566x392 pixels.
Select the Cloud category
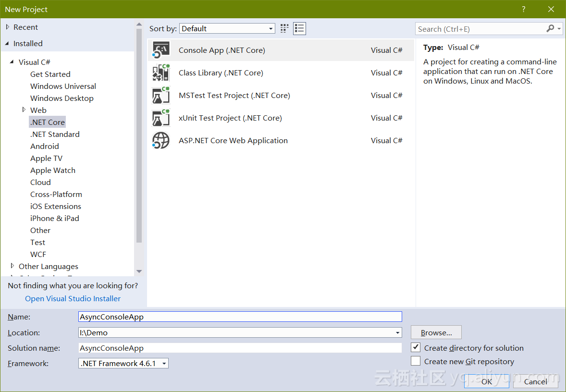click(40, 182)
